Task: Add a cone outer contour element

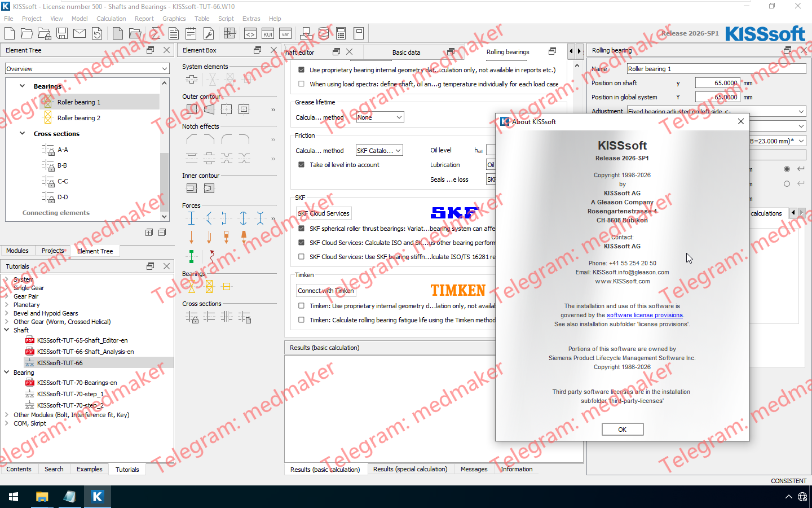Action: pos(209,109)
